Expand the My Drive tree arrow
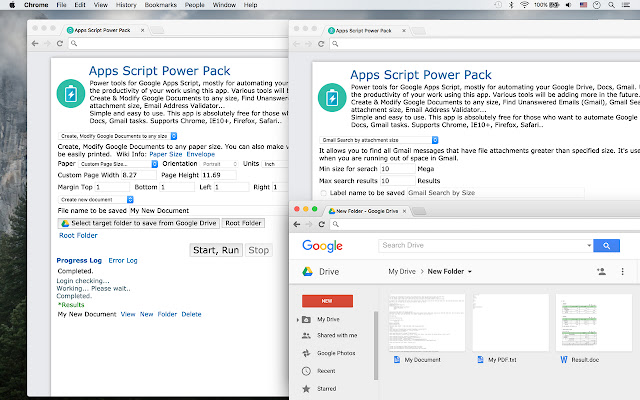The image size is (640, 400). (x=298, y=320)
